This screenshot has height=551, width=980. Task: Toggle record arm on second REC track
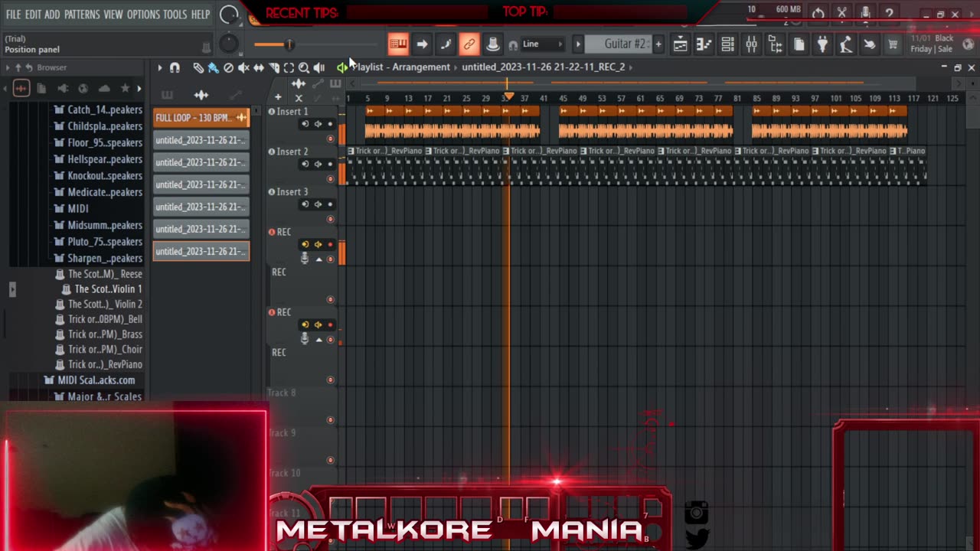[331, 324]
